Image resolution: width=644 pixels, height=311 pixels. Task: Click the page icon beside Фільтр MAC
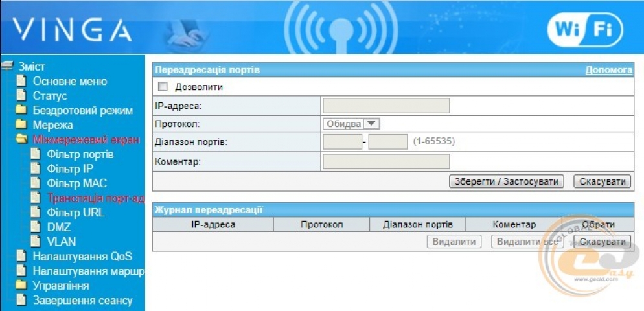tap(36, 183)
